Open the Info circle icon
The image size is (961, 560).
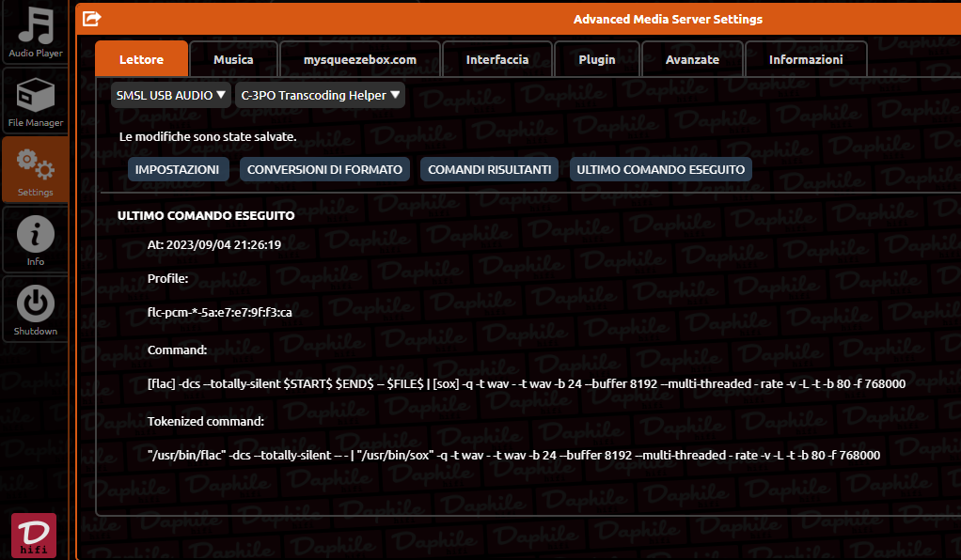pos(36,234)
